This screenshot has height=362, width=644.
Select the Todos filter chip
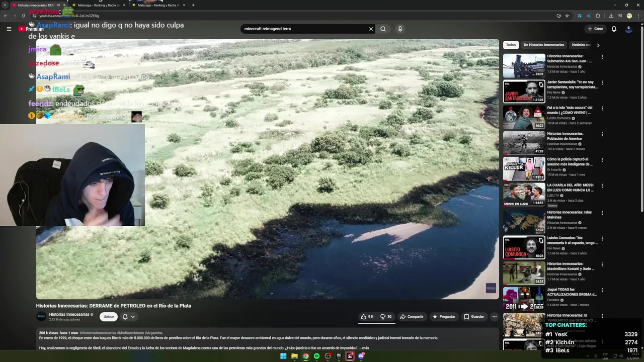tap(511, 45)
